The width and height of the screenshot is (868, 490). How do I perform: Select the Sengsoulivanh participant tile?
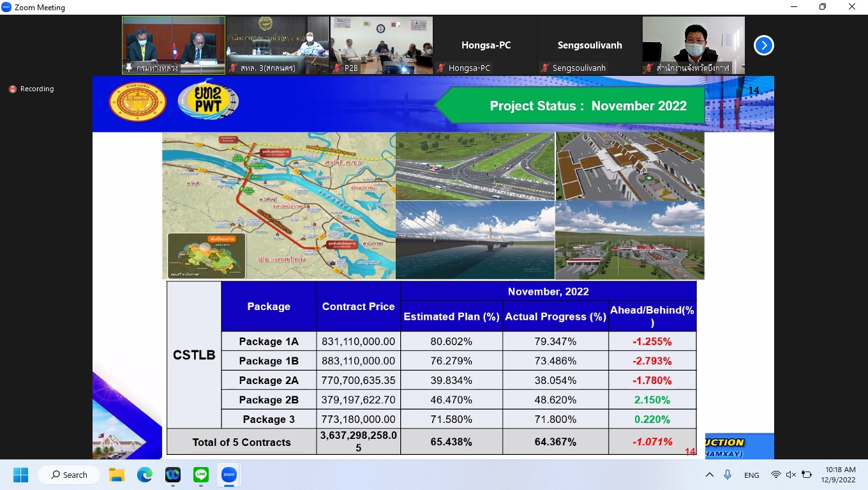[590, 45]
